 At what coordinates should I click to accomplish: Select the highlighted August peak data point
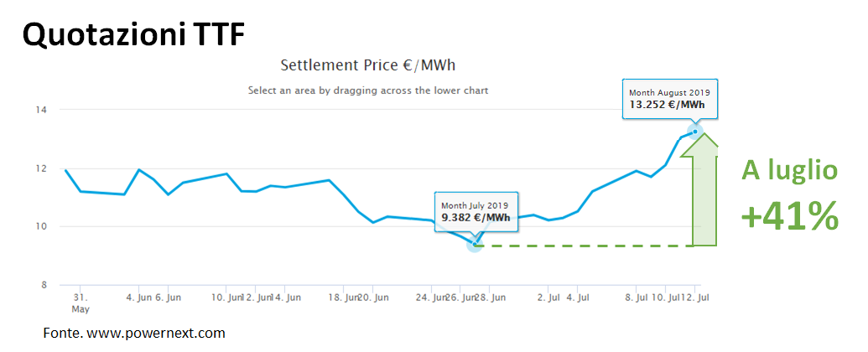695,131
